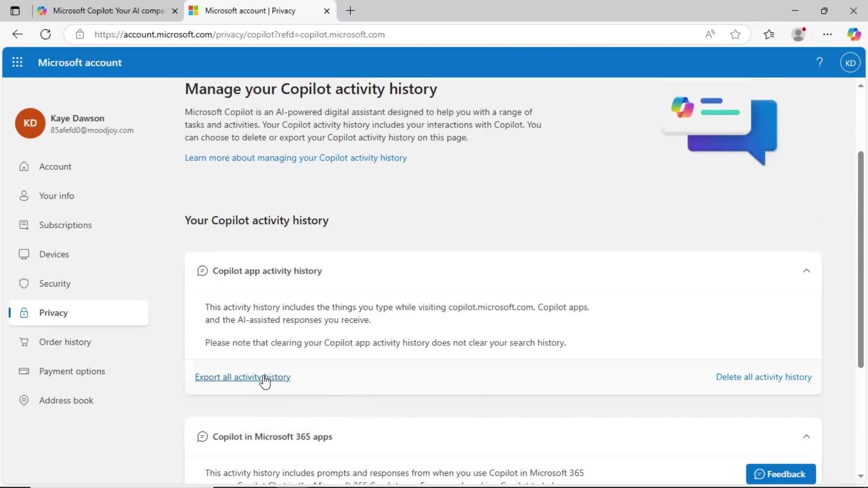
Task: Click the page vertical scrollbar thumb
Action: coord(861,260)
